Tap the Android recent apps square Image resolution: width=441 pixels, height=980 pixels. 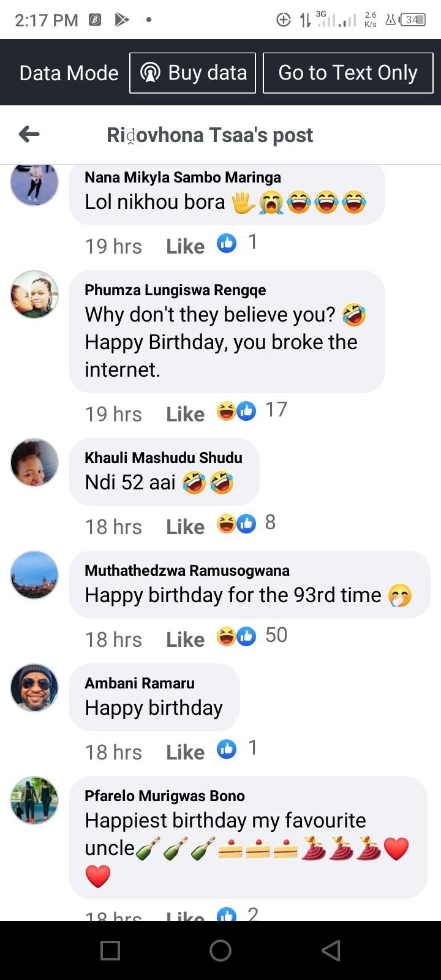[x=110, y=950]
